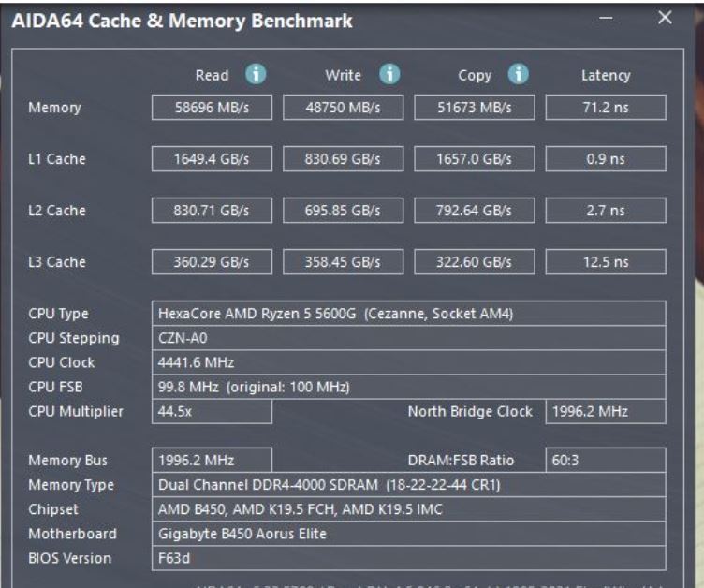Click the Write info icon
This screenshot has height=588, width=704.
pyautogui.click(x=389, y=75)
